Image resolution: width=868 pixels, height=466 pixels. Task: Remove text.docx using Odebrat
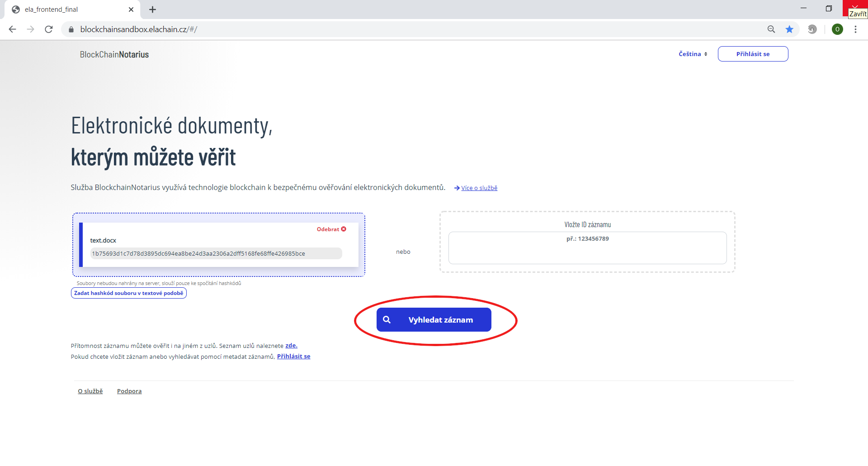(x=331, y=229)
